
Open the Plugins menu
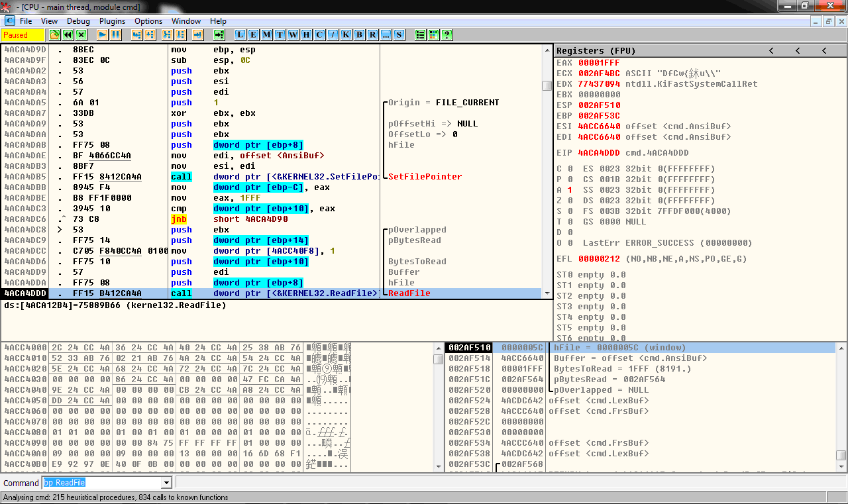pyautogui.click(x=111, y=21)
